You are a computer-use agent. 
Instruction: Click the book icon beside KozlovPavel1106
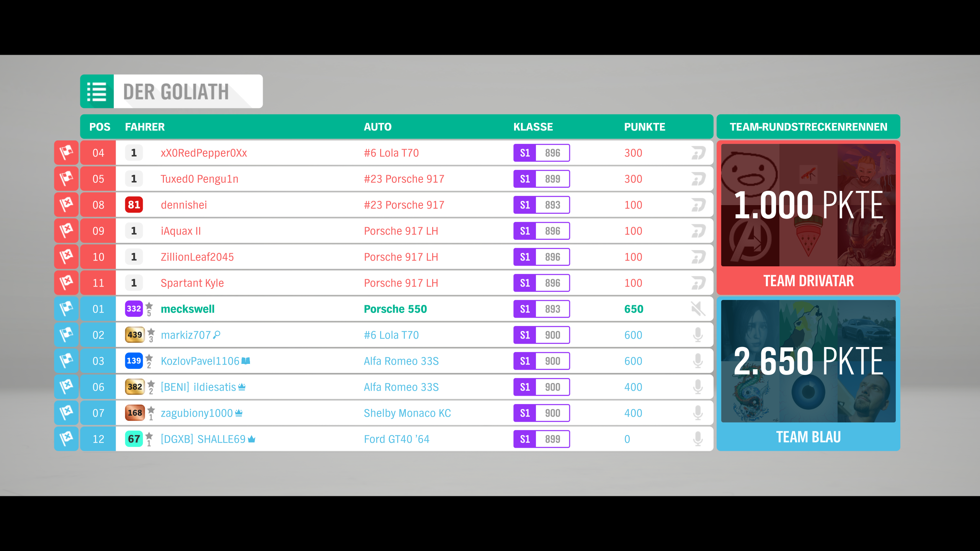click(246, 361)
